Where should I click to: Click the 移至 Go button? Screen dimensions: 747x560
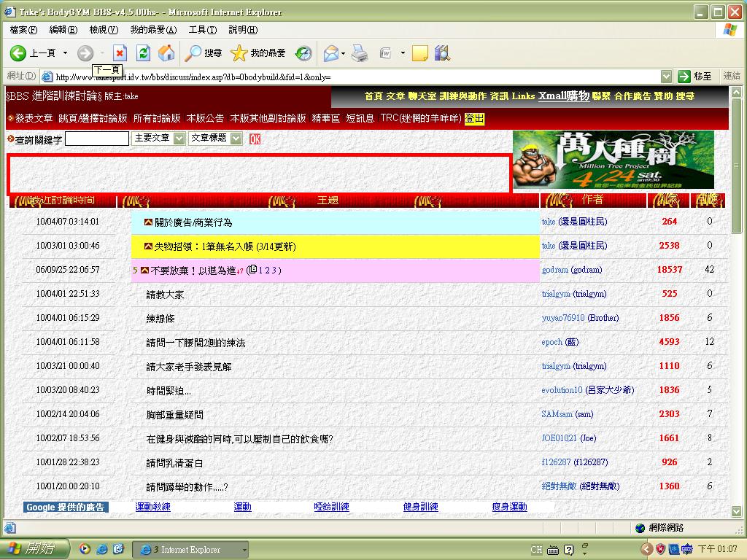tap(694, 76)
